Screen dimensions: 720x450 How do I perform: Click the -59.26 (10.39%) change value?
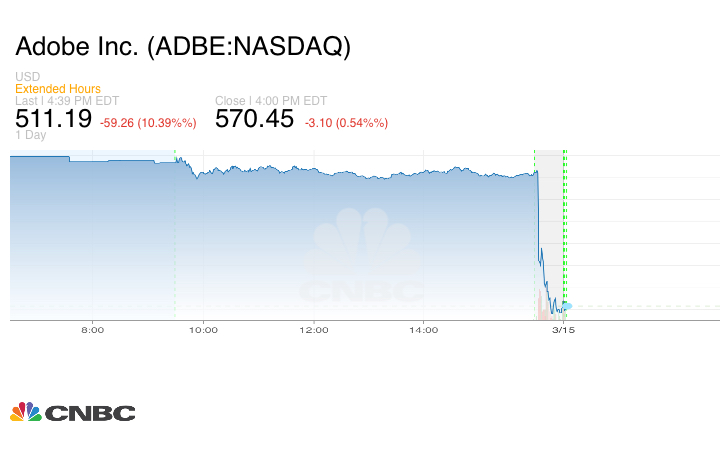click(149, 123)
